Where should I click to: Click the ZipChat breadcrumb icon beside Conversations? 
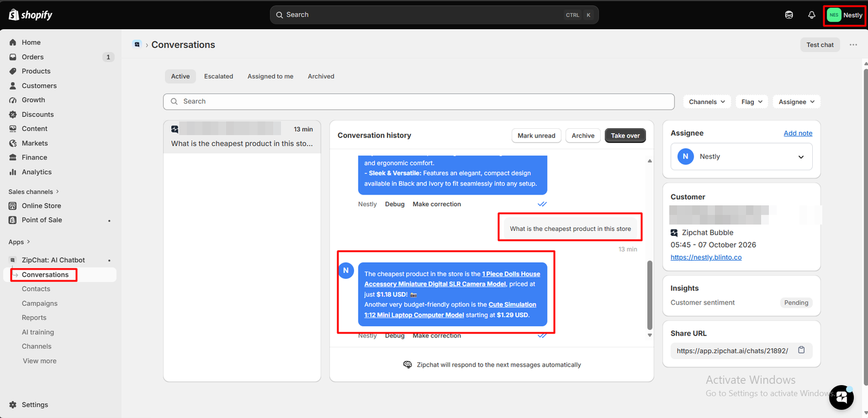coord(137,44)
